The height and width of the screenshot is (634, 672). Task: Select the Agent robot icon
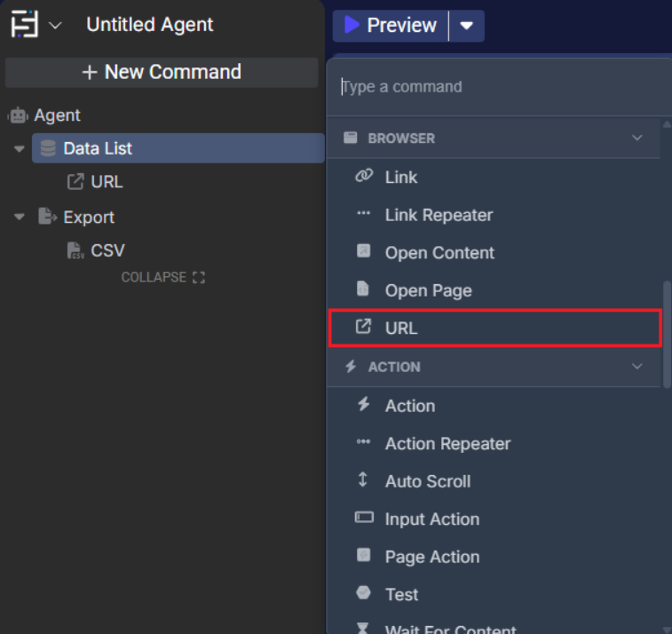[x=18, y=115]
